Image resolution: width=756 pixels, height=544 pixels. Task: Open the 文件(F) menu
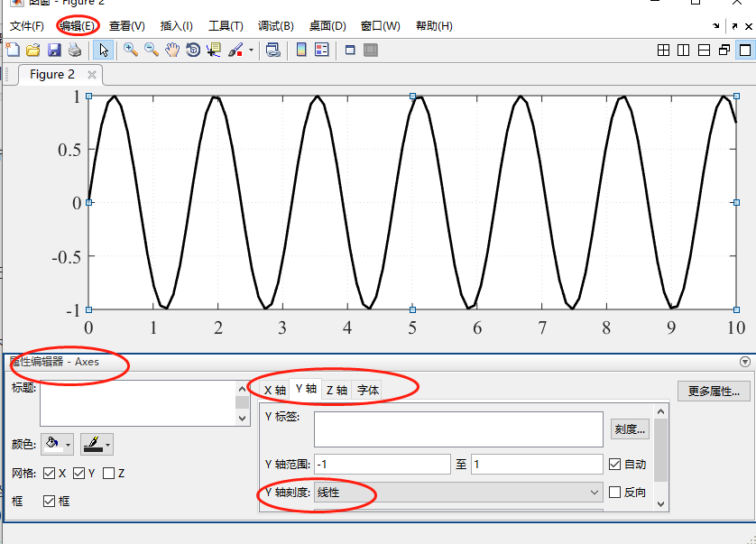pyautogui.click(x=27, y=25)
